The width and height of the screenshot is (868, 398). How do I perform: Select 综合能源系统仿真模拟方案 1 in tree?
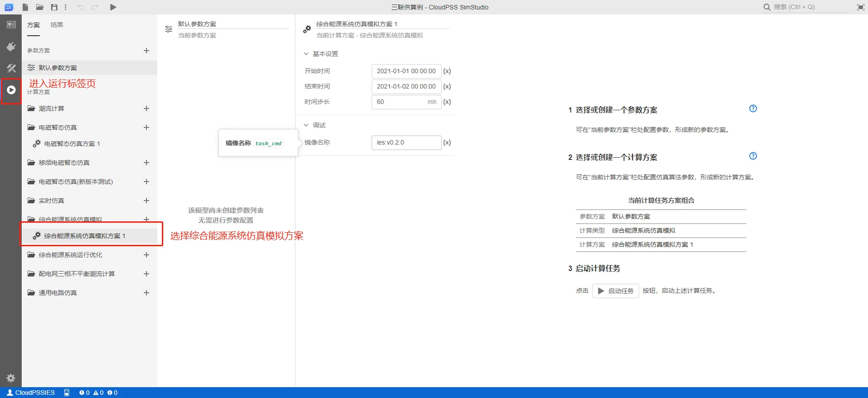pyautogui.click(x=90, y=236)
